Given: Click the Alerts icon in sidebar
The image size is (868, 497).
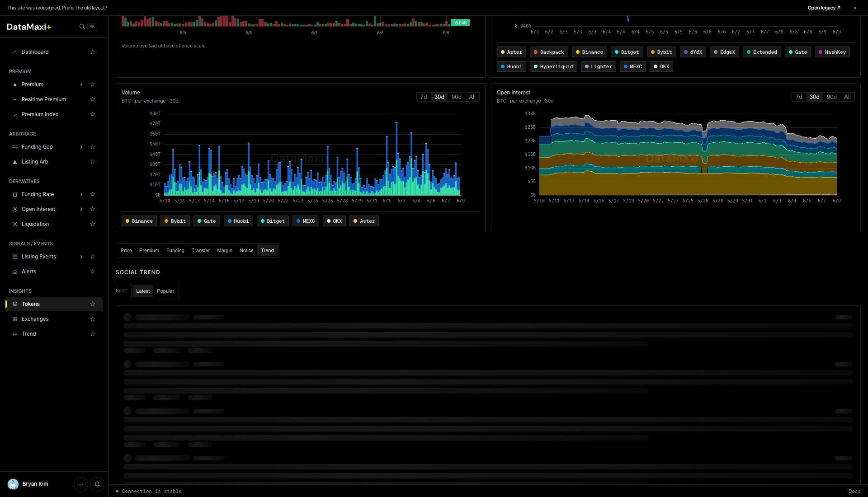Looking at the screenshot, I should point(15,272).
